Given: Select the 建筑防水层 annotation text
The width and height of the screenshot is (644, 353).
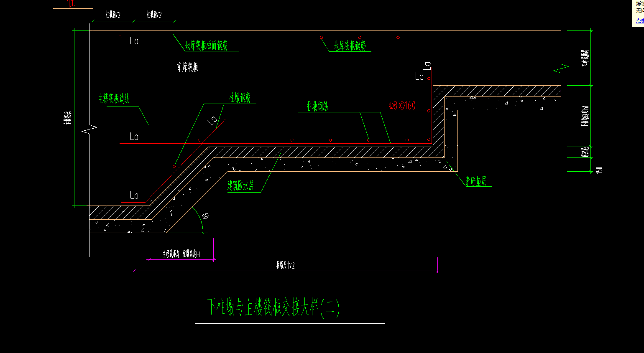Looking at the screenshot, I should [x=240, y=186].
